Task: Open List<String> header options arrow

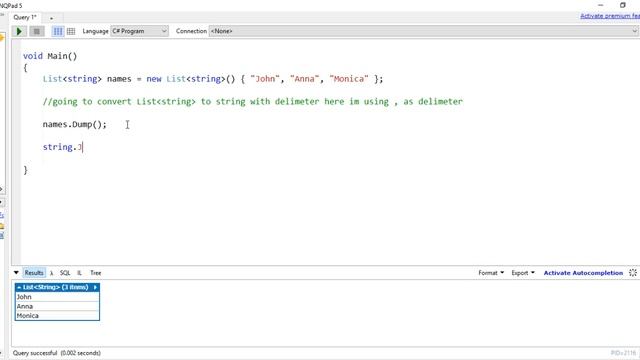Action: 95,287
